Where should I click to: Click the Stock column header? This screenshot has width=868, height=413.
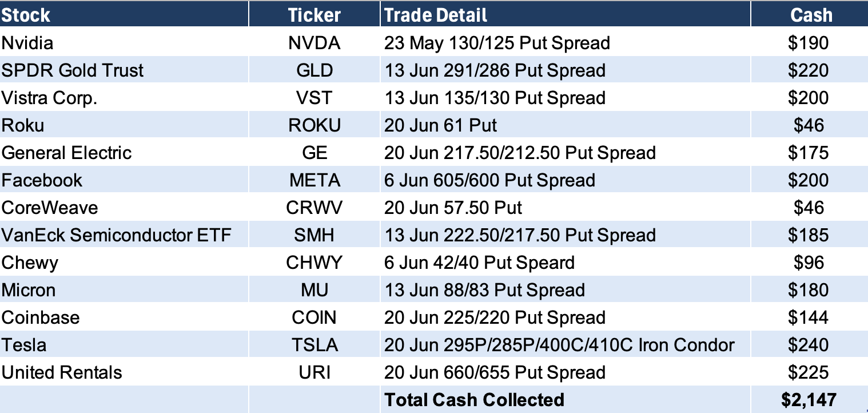26,15
